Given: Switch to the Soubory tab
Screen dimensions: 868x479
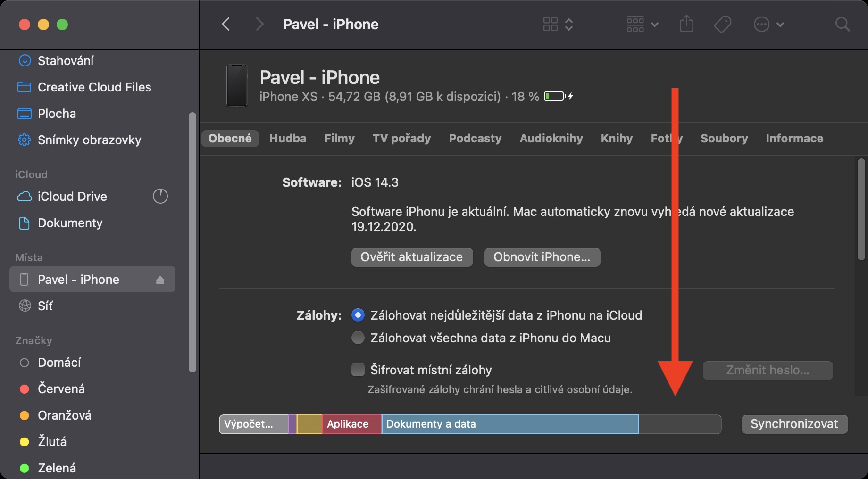Looking at the screenshot, I should tap(724, 139).
